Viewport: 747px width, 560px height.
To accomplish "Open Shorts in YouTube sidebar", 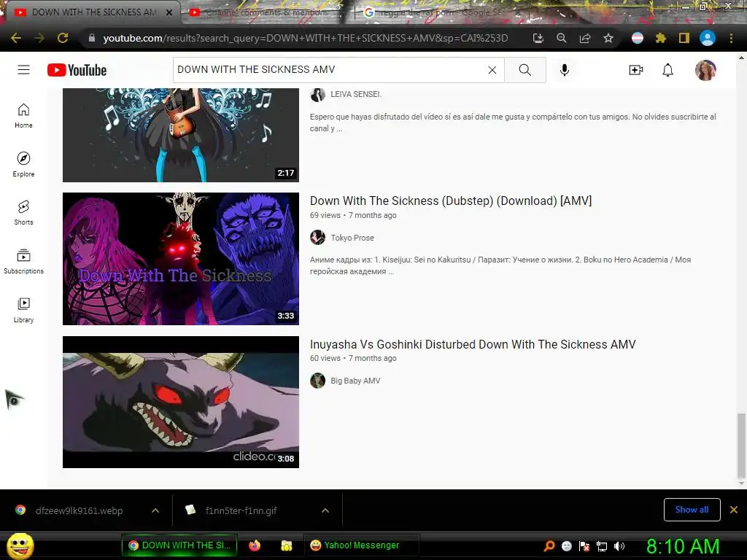I will pos(23,212).
